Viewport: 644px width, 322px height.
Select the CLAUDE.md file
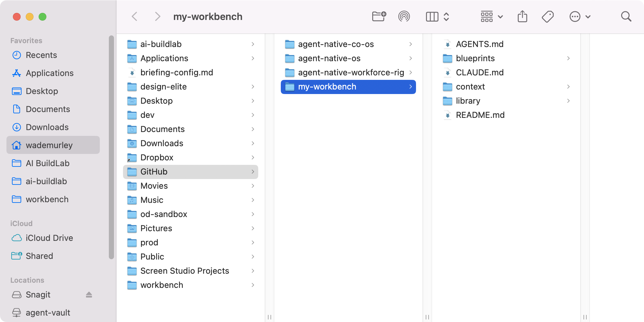click(506, 72)
